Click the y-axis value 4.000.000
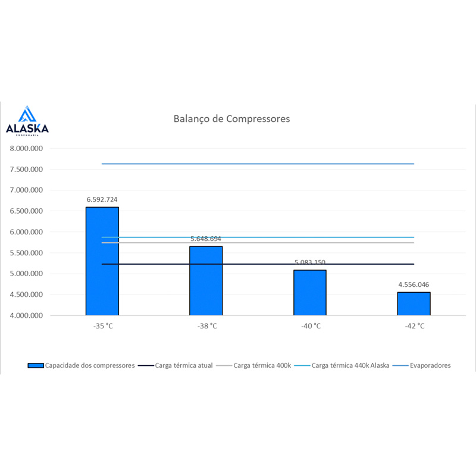This screenshot has height=476, width=476. point(26,315)
